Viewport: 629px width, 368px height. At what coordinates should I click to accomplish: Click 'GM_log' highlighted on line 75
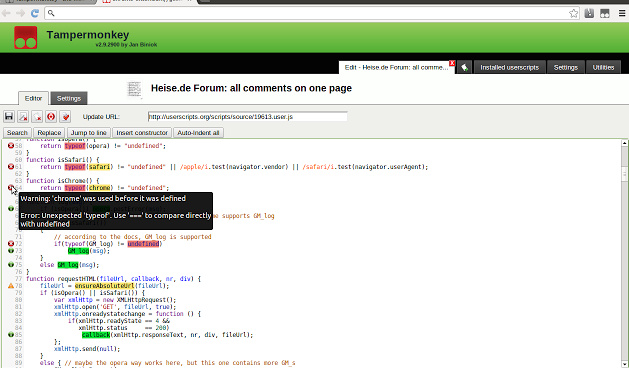67,265
